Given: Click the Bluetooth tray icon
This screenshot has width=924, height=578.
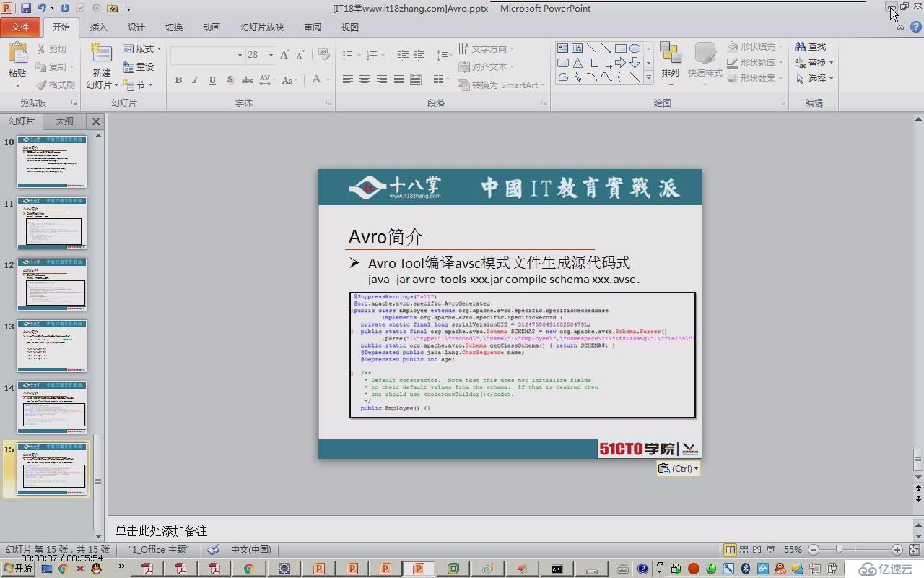Looking at the screenshot, I should pos(746,569).
